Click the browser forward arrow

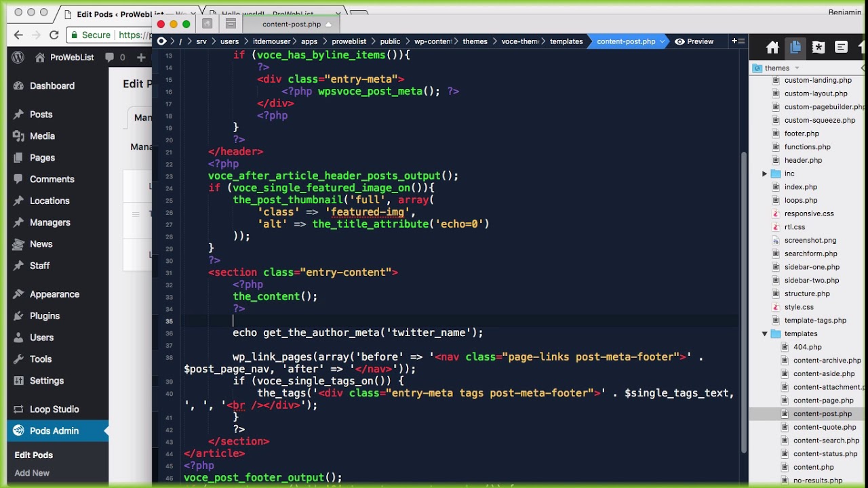[36, 35]
